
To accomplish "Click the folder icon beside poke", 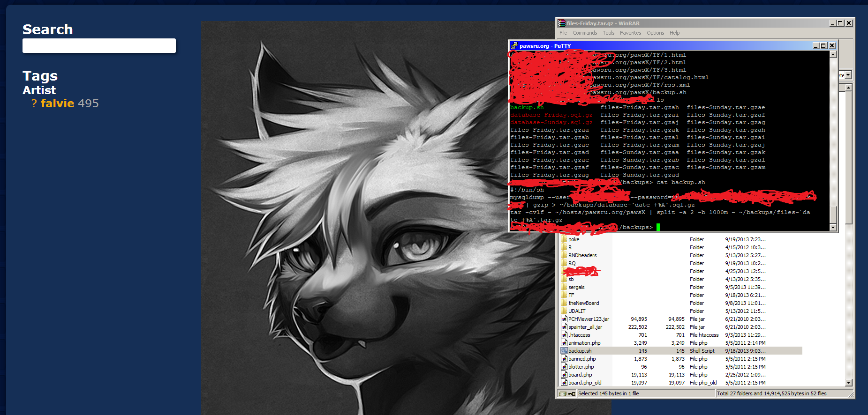I will (x=564, y=239).
